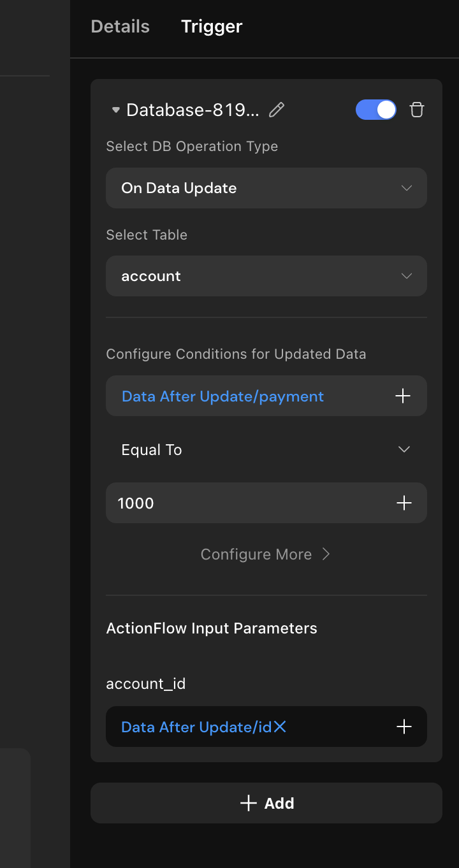
Task: Click Configure Conditions for Updated Data label
Action: pyautogui.click(x=236, y=354)
